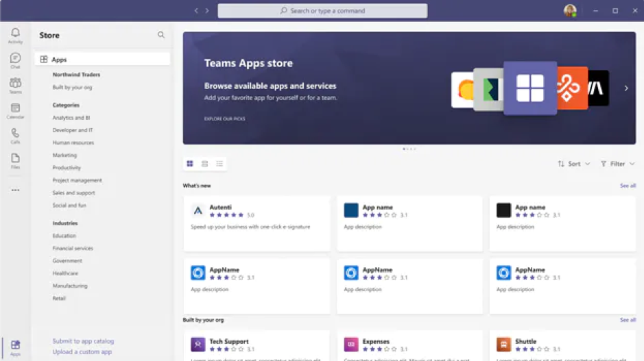Click the Shuttle app icon

tap(503, 345)
